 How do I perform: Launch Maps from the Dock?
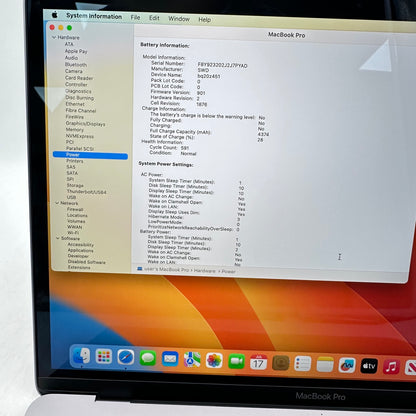tap(192, 360)
